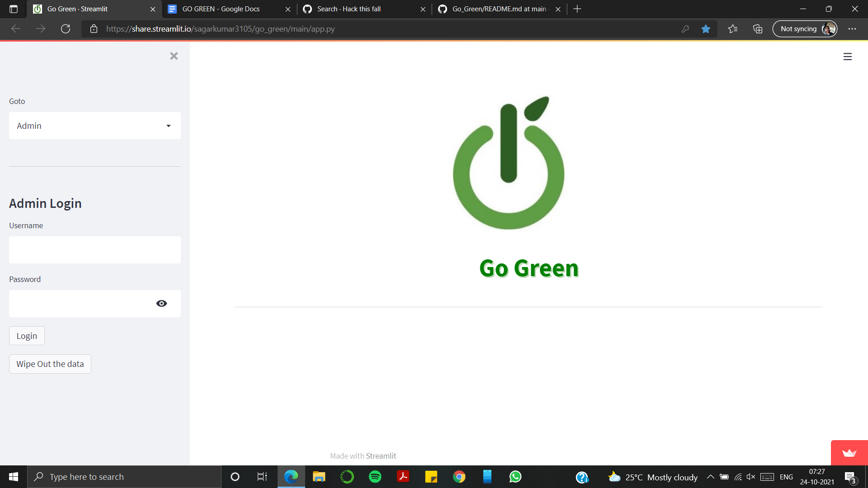Click Wipe Out the data button

click(x=50, y=364)
